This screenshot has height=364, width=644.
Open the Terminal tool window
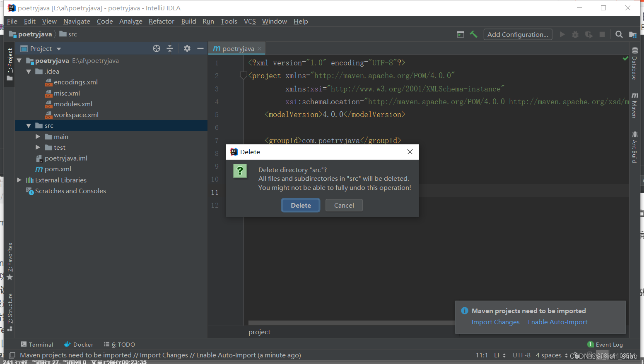[x=37, y=345]
